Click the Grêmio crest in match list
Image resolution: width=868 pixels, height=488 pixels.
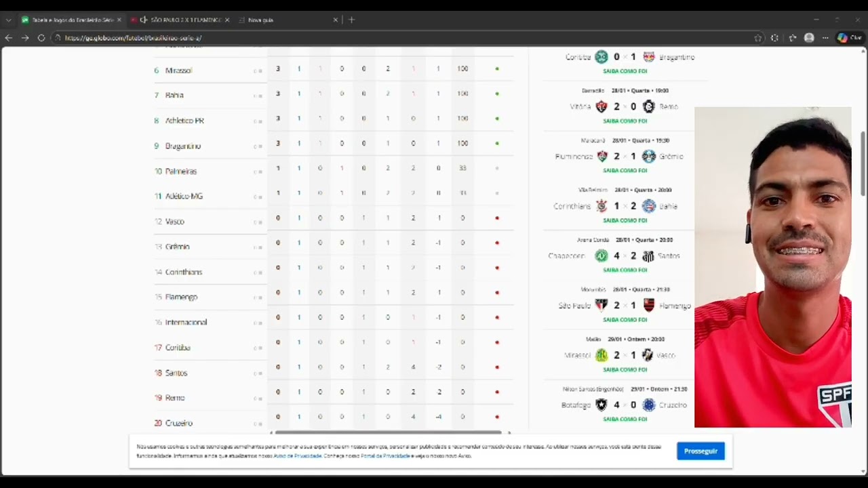(649, 157)
